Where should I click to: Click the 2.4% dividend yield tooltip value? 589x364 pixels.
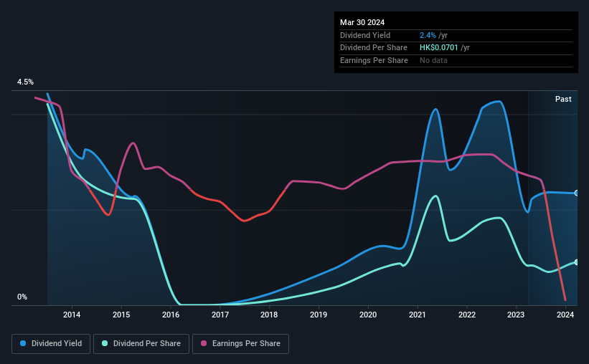(428, 35)
